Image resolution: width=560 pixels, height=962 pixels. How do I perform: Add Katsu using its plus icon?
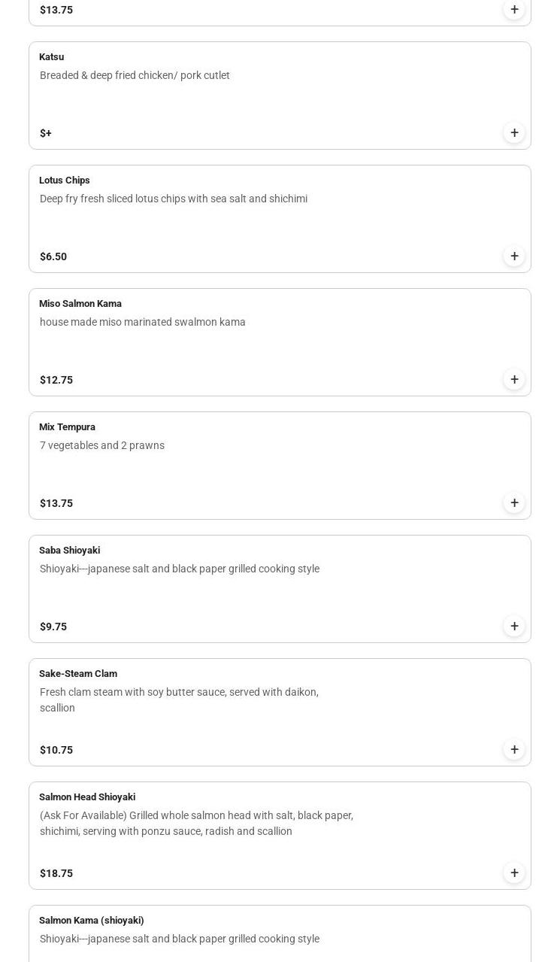click(514, 133)
